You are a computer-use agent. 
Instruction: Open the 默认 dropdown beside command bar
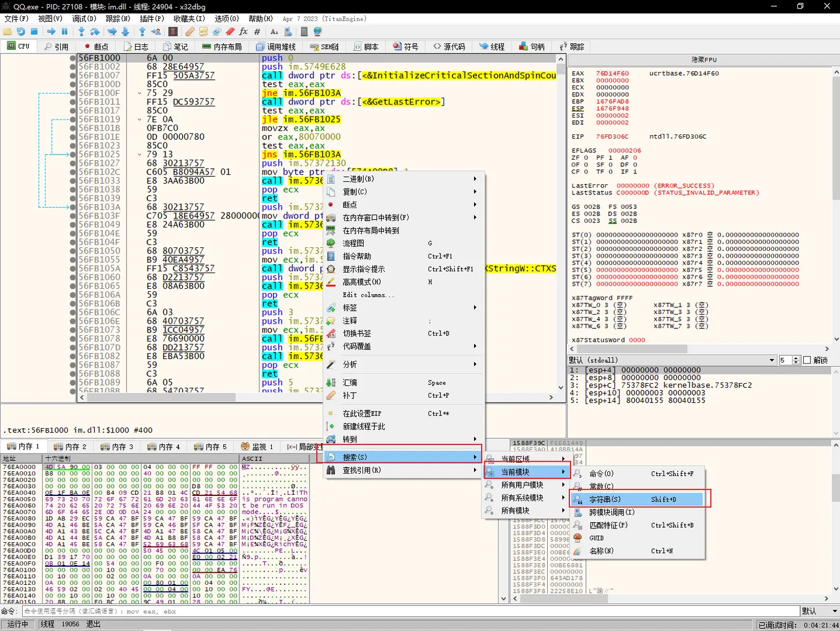point(820,611)
